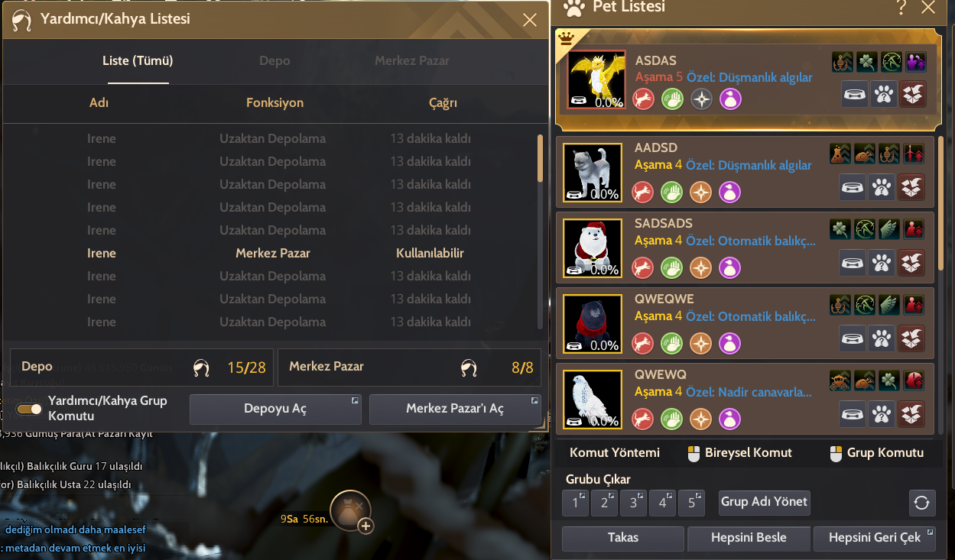This screenshot has height=560, width=955.
Task: Select Grup Komutu command method
Action: point(876,453)
